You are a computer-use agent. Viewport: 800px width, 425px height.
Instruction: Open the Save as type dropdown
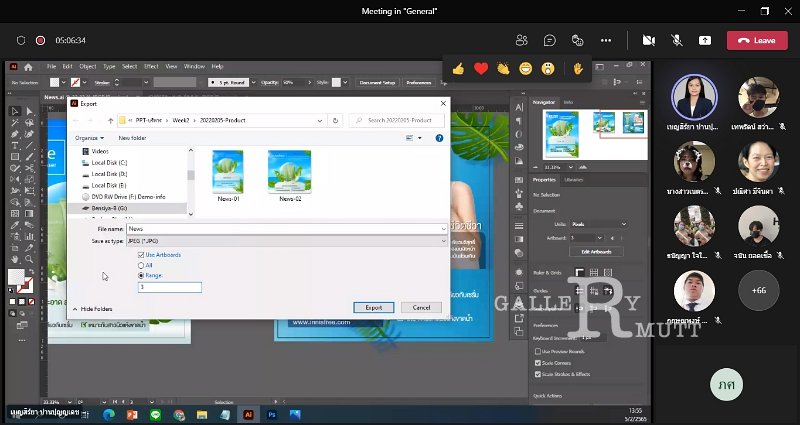287,241
